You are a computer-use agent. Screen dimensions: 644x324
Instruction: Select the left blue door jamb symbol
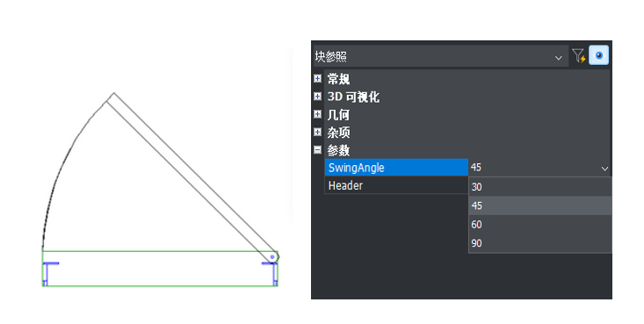click(x=50, y=273)
